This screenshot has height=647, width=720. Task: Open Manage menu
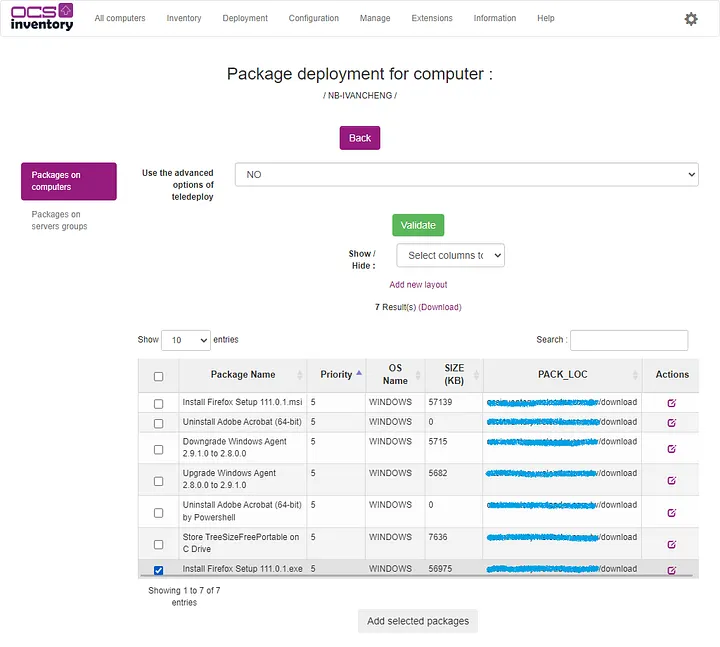point(375,18)
